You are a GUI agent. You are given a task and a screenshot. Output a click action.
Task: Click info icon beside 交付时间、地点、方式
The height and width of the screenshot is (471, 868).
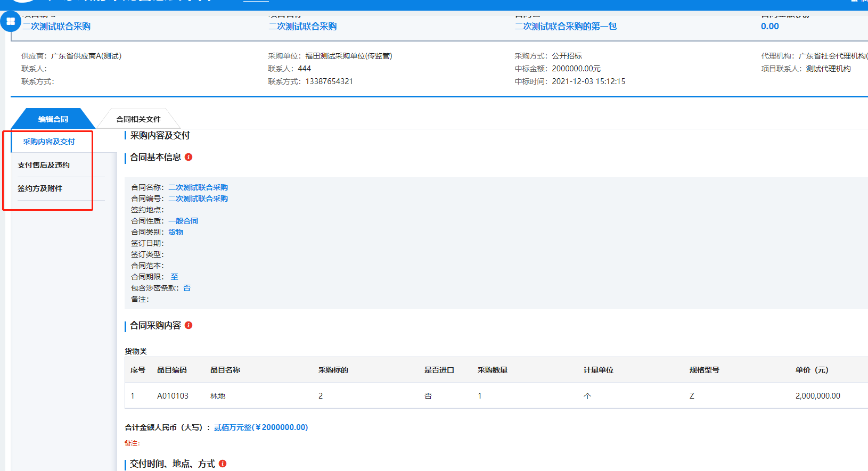point(223,464)
